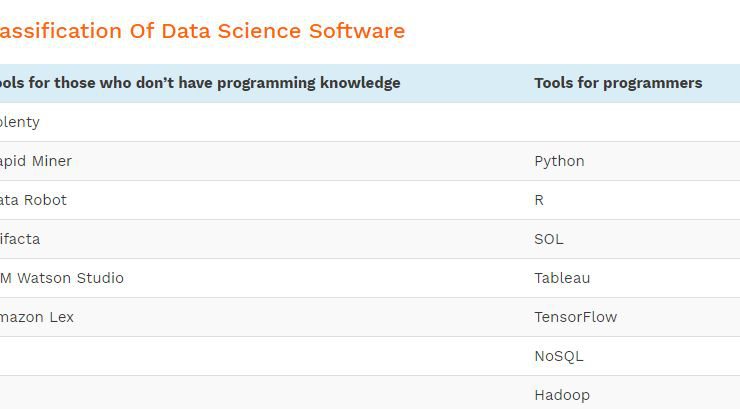This screenshot has height=409, width=740.
Task: Select the SQL table cell
Action: pos(548,239)
